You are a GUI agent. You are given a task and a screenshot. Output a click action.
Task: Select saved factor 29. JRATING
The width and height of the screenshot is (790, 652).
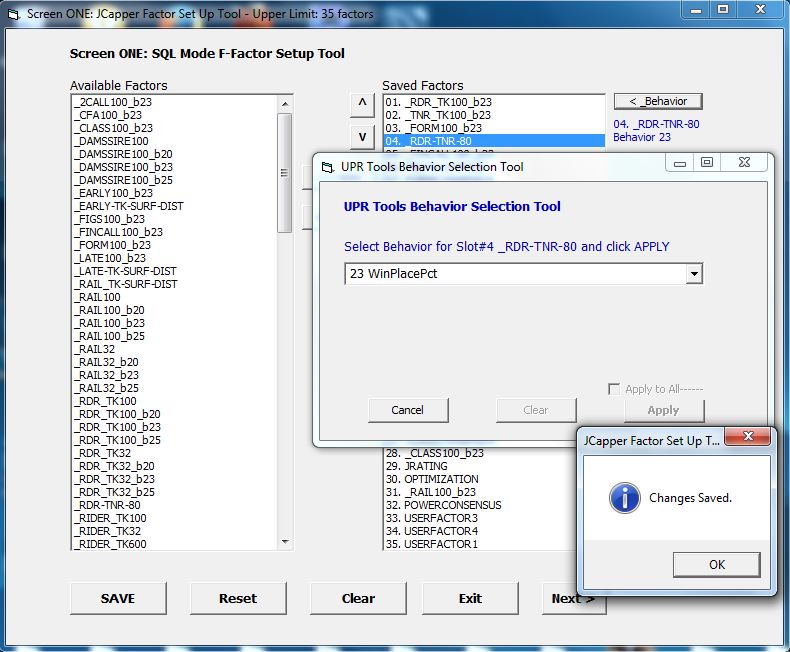pos(480,466)
